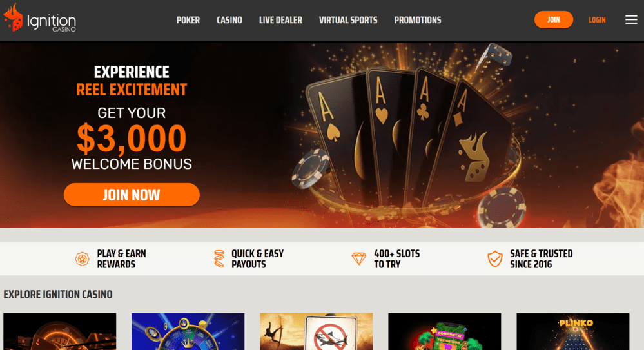View the Promotions page
This screenshot has width=644, height=350.
(x=418, y=20)
